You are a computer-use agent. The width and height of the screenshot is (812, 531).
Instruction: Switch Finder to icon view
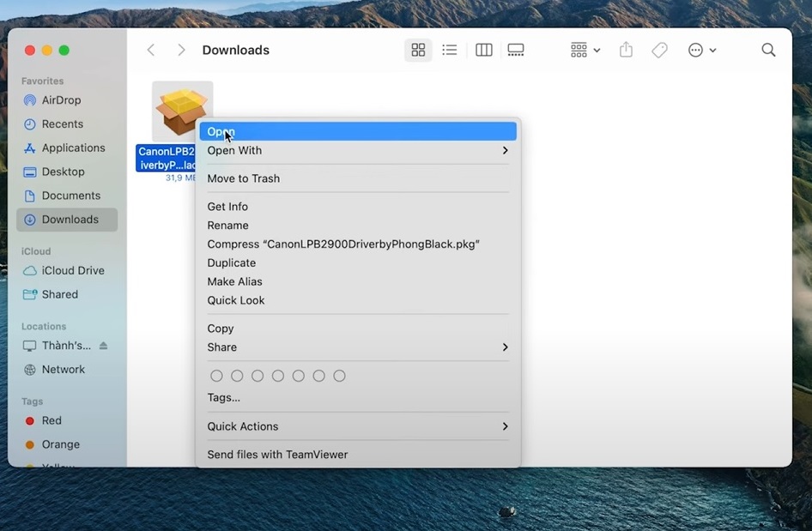click(x=418, y=51)
